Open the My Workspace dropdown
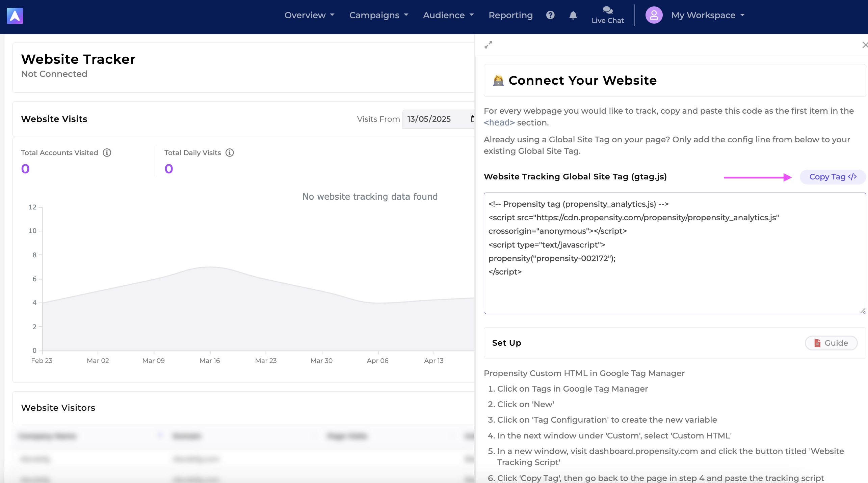Screen dimensions: 868x483 pos(708,15)
